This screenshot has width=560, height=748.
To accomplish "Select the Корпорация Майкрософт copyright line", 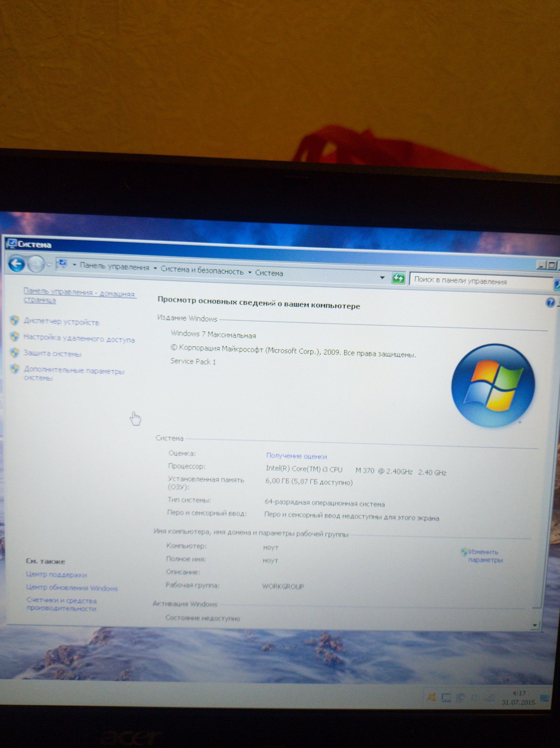I will click(x=293, y=351).
